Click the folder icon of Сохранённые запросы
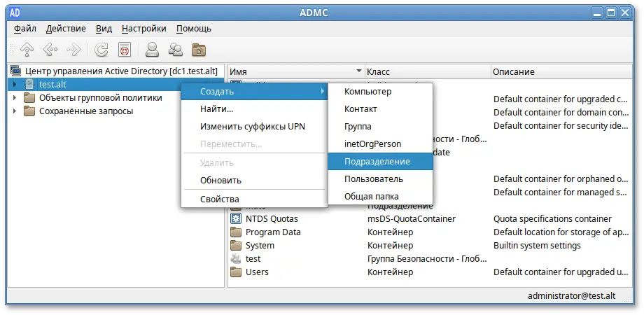The height and width of the screenshot is (315, 644). (x=29, y=111)
